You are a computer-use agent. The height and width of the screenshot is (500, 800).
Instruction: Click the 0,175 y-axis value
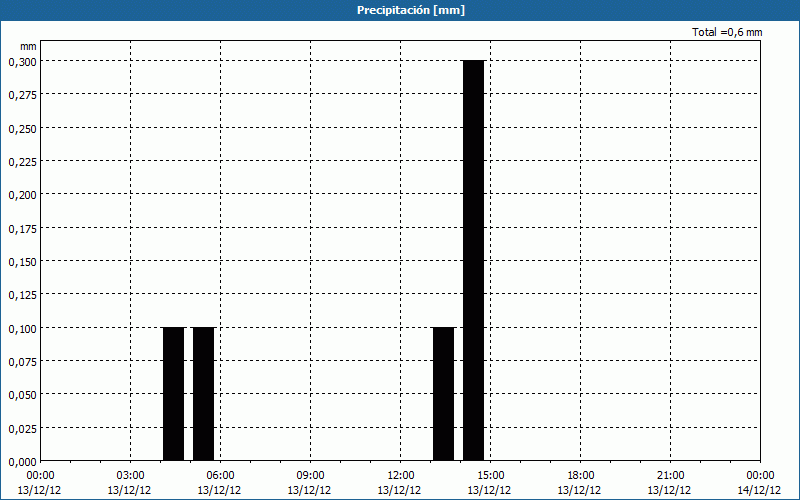click(22, 229)
